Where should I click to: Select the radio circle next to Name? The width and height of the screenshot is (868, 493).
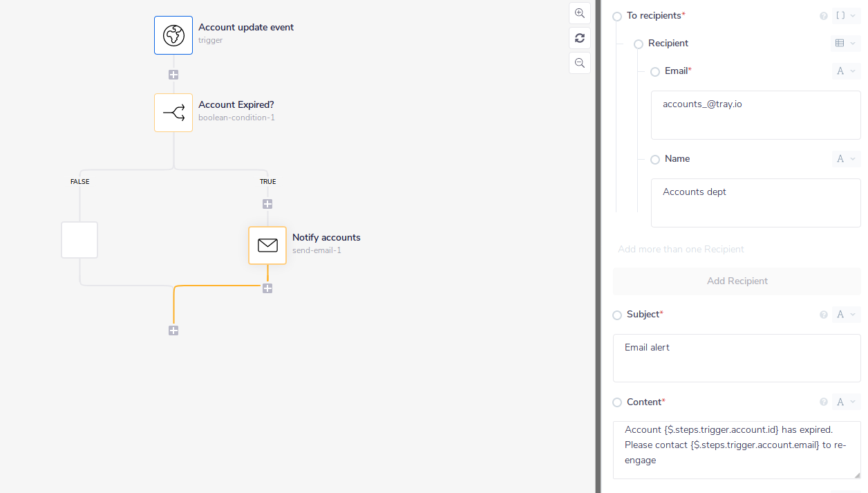[x=655, y=159]
